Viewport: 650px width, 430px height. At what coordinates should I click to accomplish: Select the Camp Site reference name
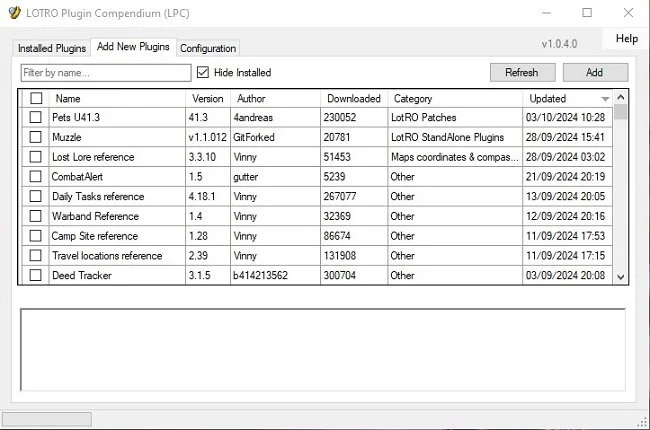[95, 236]
